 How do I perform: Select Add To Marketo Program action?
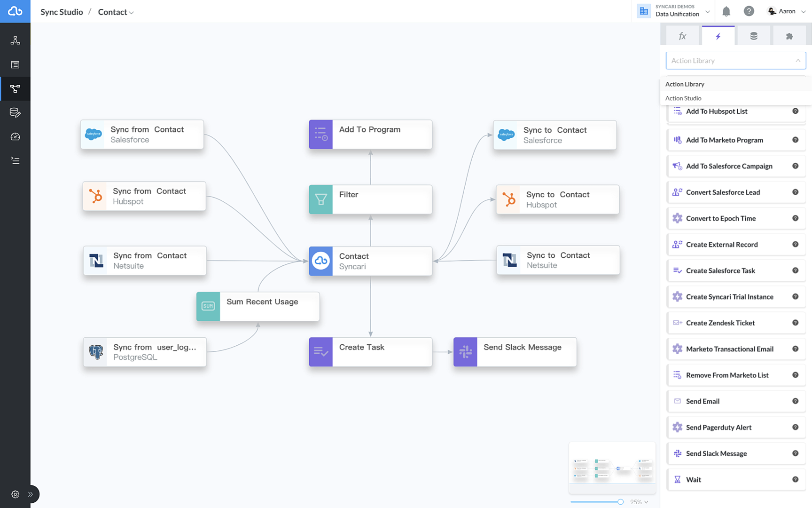pos(736,140)
